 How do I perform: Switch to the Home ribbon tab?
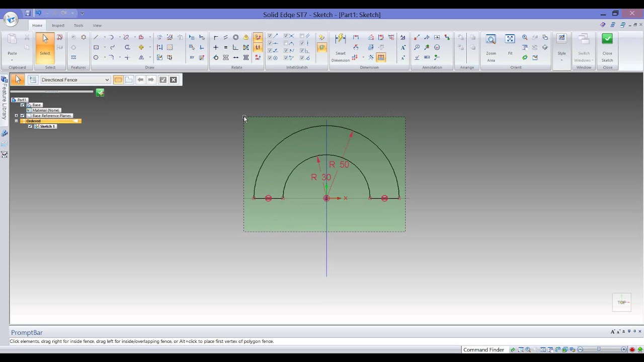pyautogui.click(x=37, y=25)
